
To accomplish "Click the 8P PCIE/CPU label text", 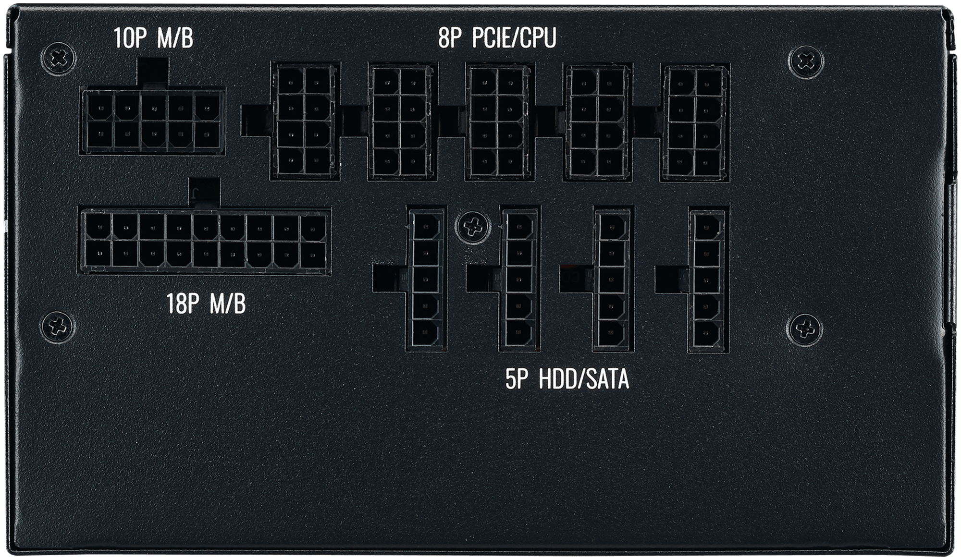I will (x=497, y=37).
